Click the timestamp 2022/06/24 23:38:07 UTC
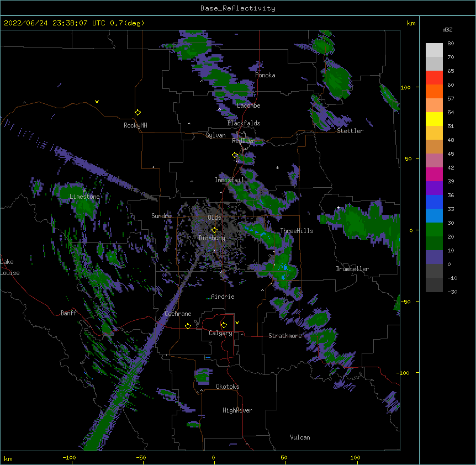 (54, 23)
